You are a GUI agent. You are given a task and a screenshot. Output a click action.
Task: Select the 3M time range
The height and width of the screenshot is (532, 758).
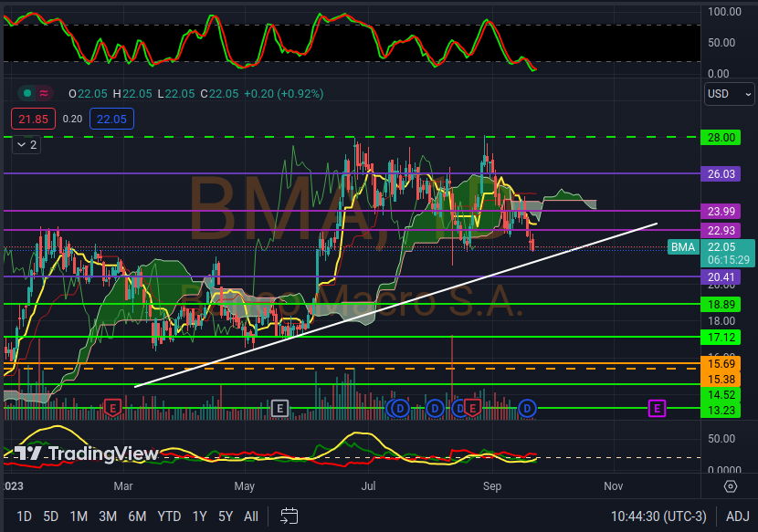[x=108, y=516]
